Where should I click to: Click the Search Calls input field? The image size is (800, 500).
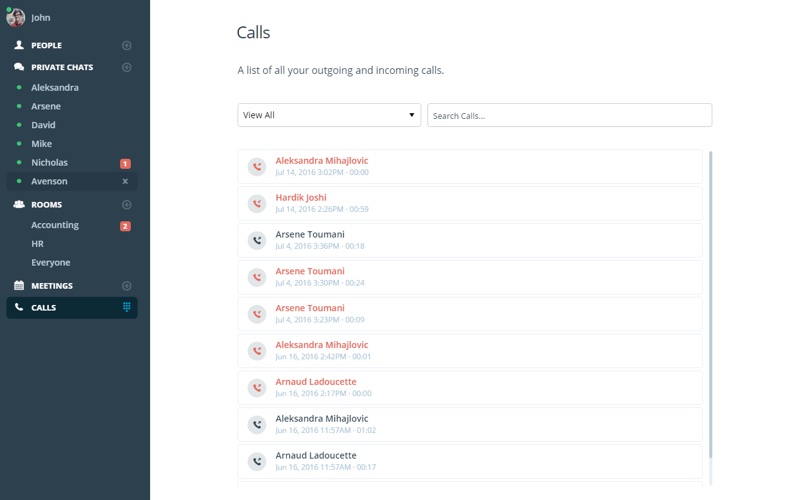(x=569, y=115)
